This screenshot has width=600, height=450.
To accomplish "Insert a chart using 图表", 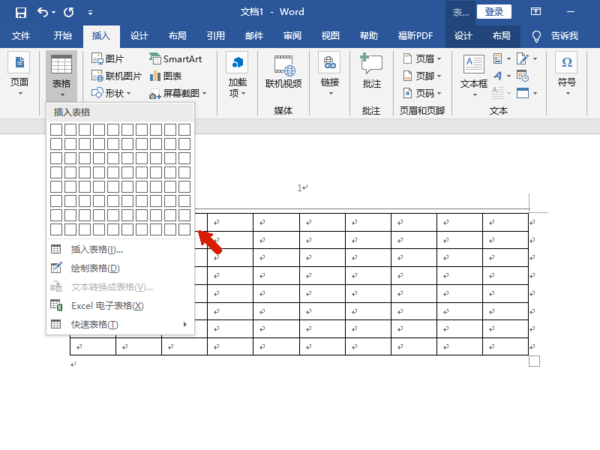I will [x=165, y=76].
